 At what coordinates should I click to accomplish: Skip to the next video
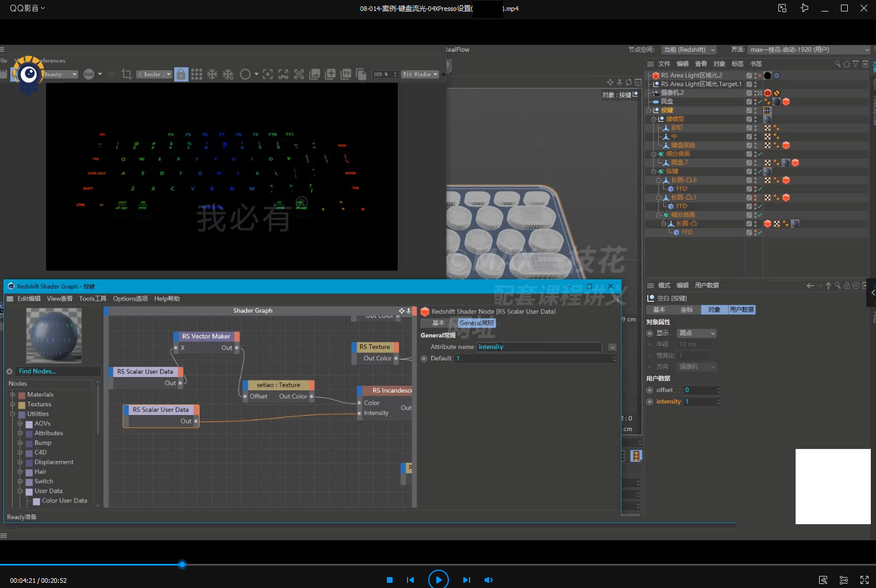[466, 580]
